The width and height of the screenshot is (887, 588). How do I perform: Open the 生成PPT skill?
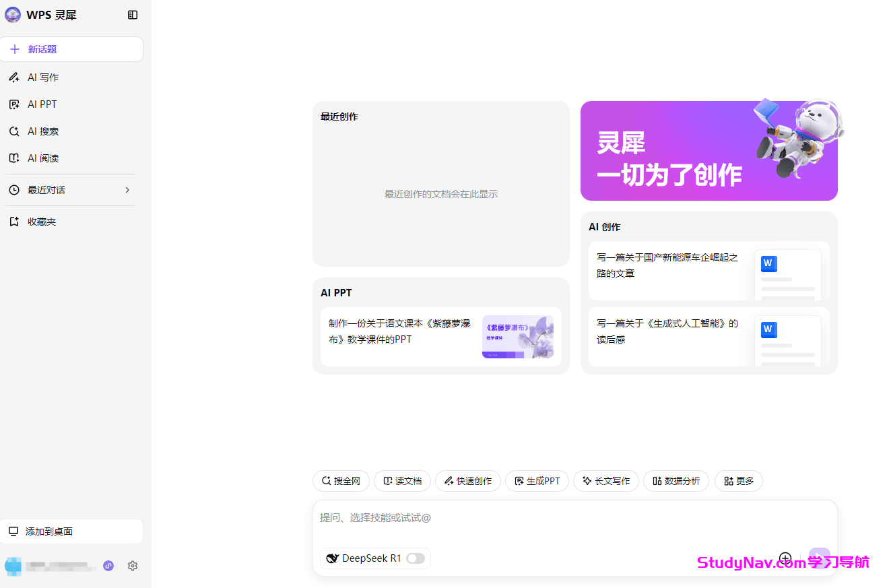(x=537, y=480)
